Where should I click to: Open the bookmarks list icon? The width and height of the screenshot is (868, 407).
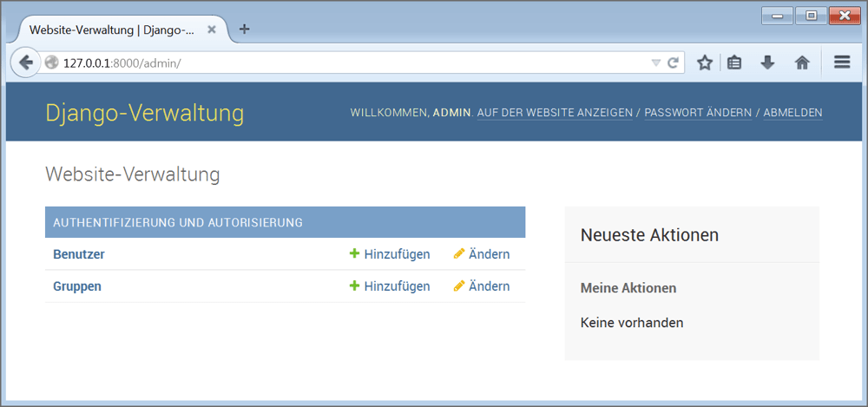click(734, 62)
